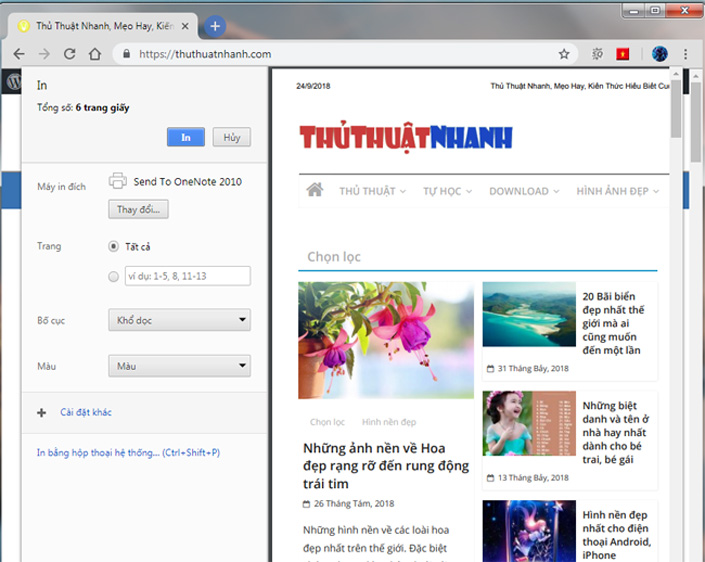Screen dimensions: 705x562
Task: Open Những ảnh nền về Hoa article title
Action: pos(386,466)
